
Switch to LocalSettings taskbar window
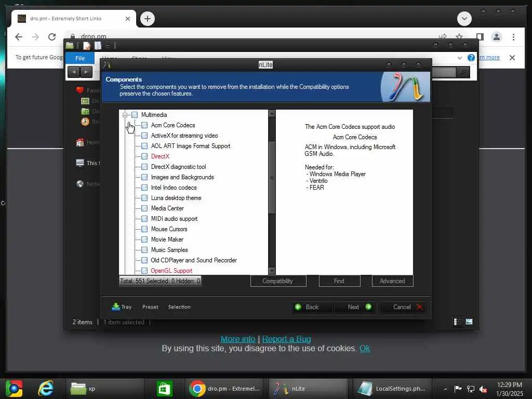tap(392, 389)
